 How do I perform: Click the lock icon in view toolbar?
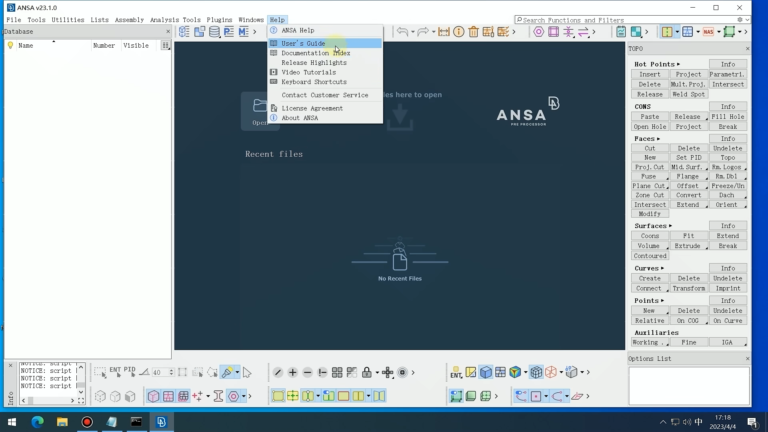coord(366,372)
